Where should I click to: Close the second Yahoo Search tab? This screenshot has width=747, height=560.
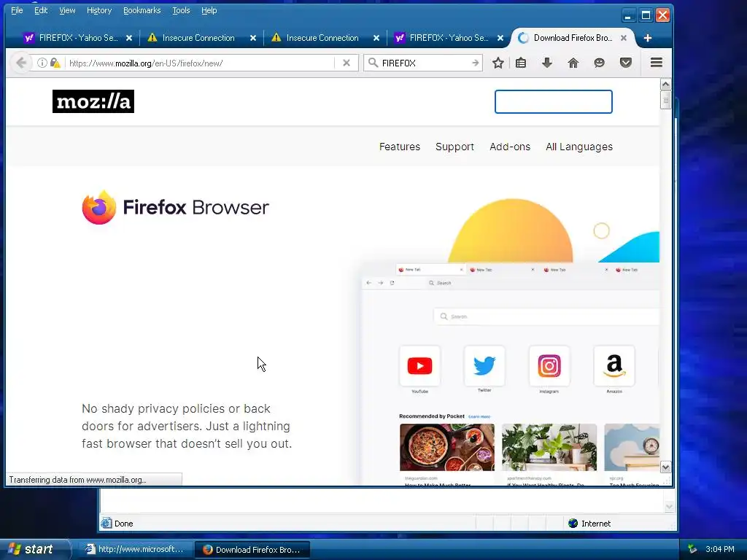500,38
